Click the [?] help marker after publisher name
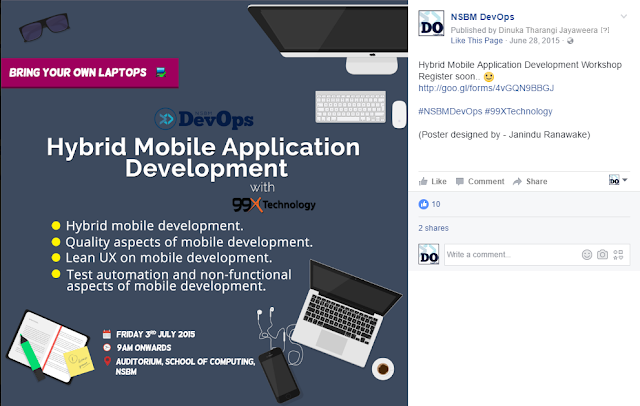The height and width of the screenshot is (406, 640). (605, 30)
